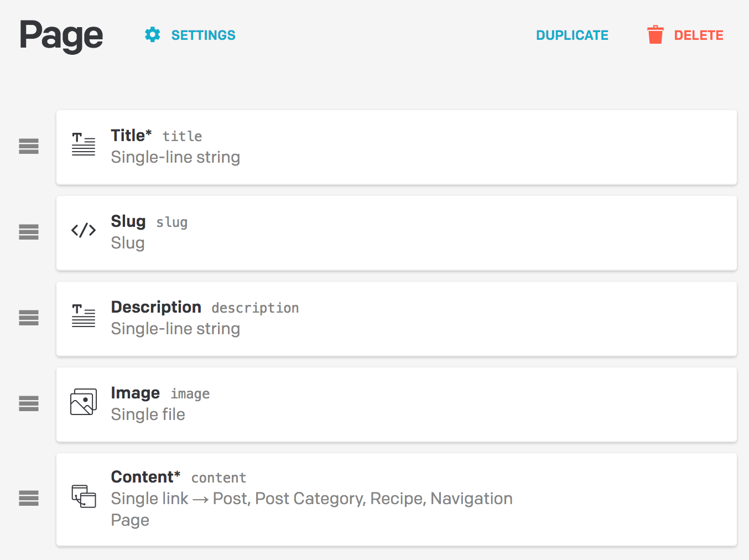Select the Description field card

pos(396,319)
